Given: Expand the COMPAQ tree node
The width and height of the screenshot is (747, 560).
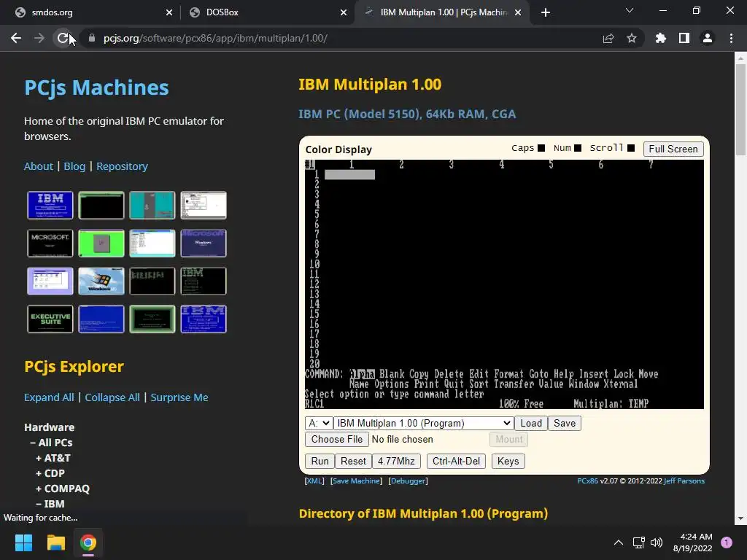Looking at the screenshot, I should coord(63,488).
